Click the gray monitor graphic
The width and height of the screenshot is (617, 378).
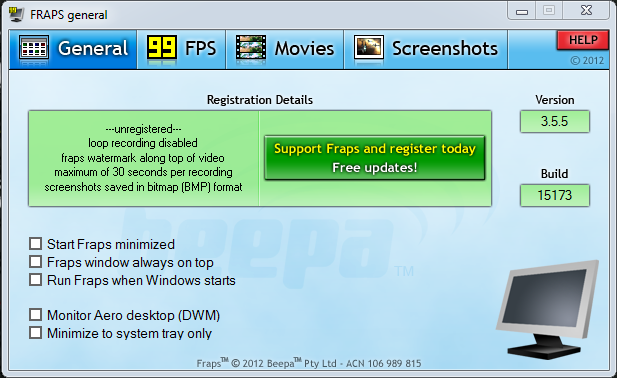(548, 309)
